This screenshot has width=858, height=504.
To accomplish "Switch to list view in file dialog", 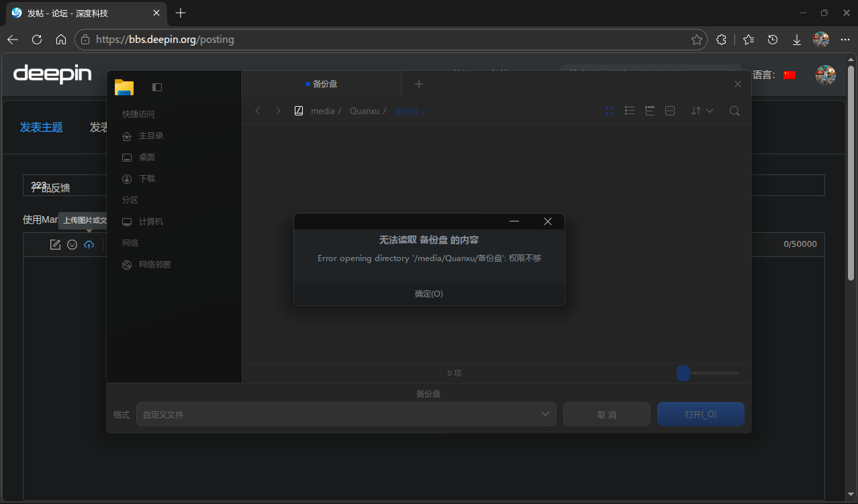I will pyautogui.click(x=630, y=111).
